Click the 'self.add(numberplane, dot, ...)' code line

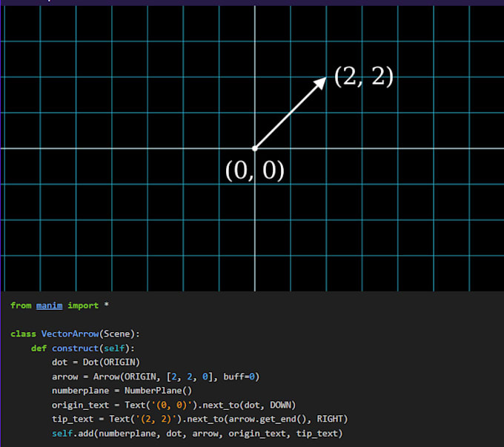click(x=197, y=434)
